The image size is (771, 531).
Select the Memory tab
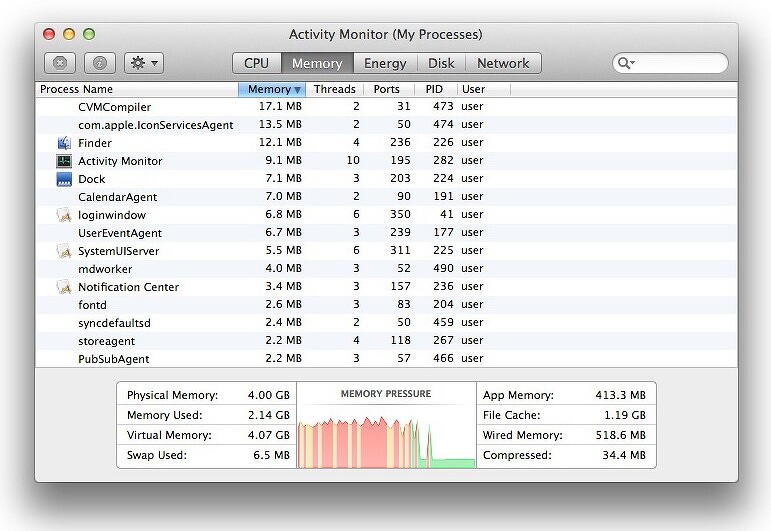(317, 63)
